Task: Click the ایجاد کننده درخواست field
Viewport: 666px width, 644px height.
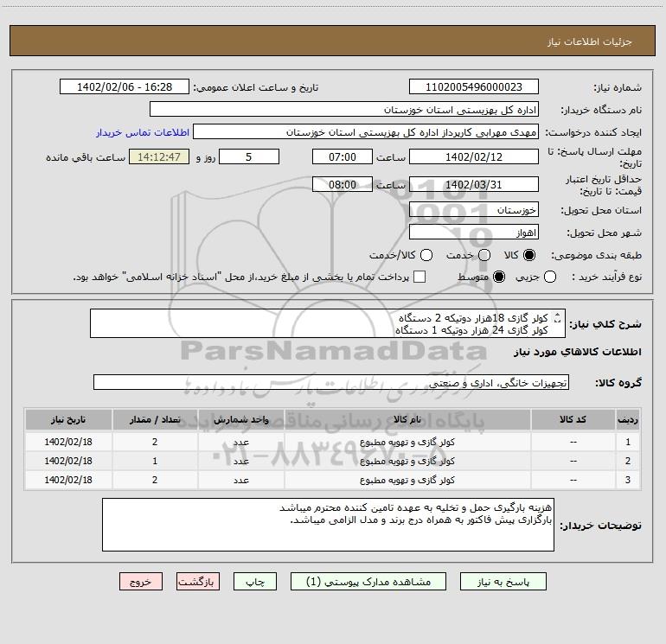Action: click(x=366, y=132)
